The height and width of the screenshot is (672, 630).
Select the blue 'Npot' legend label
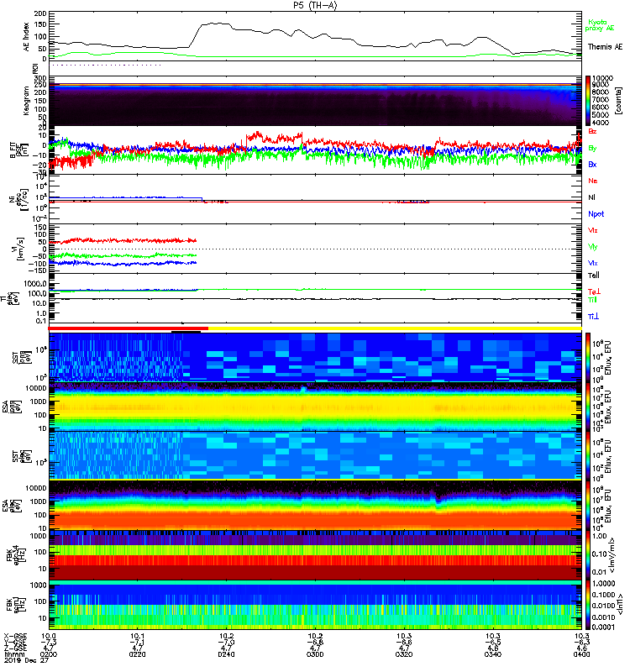pos(596,214)
